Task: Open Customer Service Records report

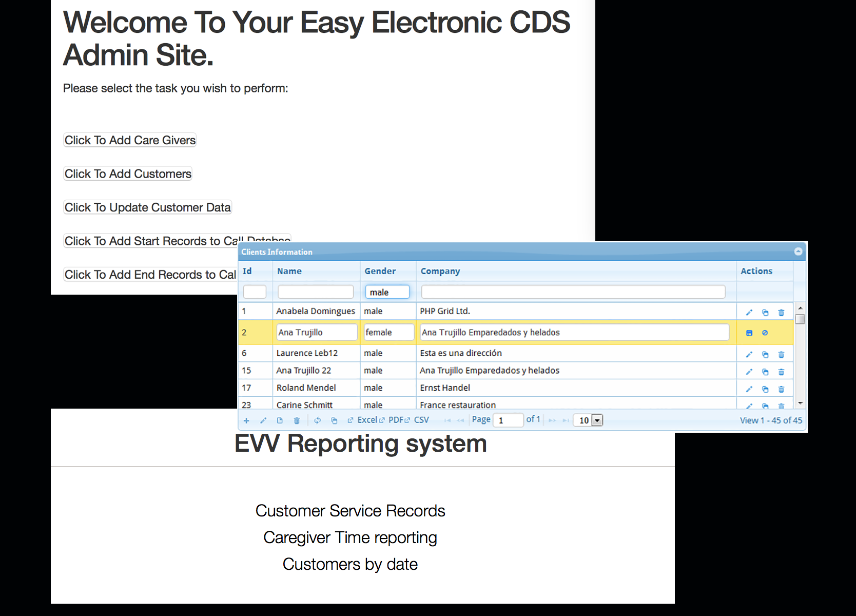Action: (350, 511)
